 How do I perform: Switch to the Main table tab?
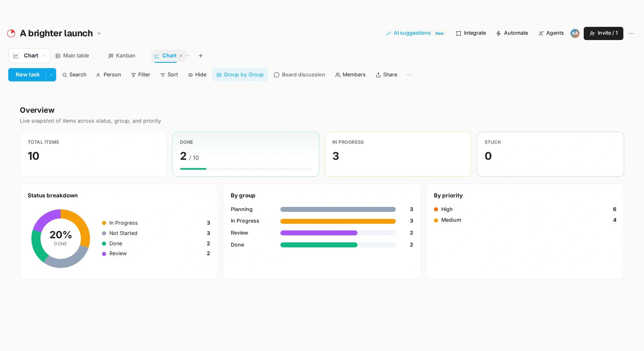72,56
